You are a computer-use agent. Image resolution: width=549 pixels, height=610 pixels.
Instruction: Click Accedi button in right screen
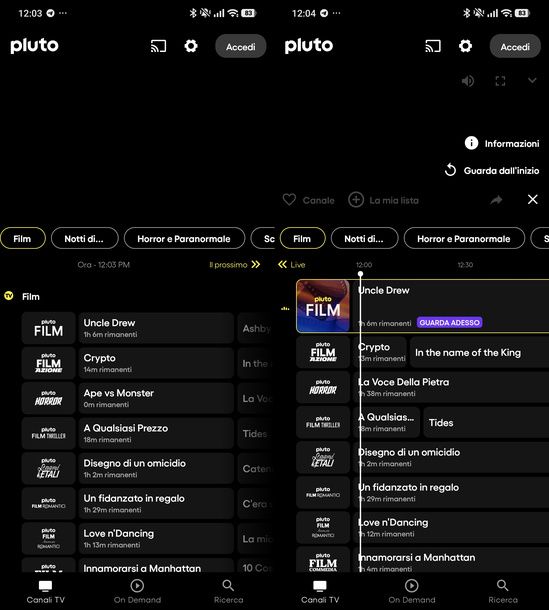click(x=515, y=46)
